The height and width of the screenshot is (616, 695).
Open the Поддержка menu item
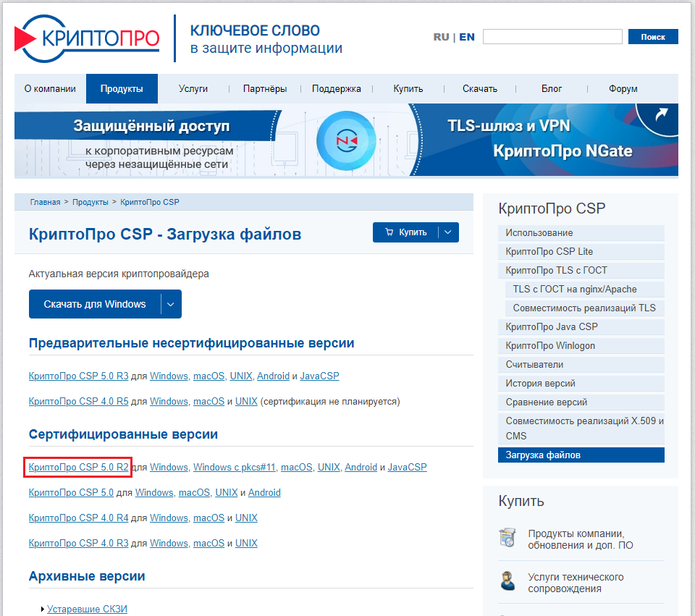[x=337, y=88]
